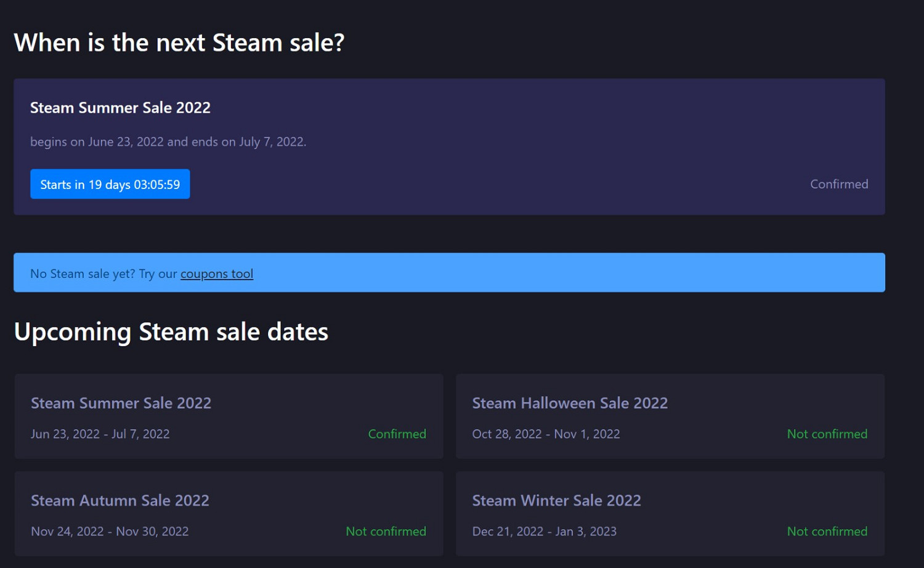Click the blue No Steam sale yet banner
The height and width of the screenshot is (568, 924).
[x=449, y=272]
